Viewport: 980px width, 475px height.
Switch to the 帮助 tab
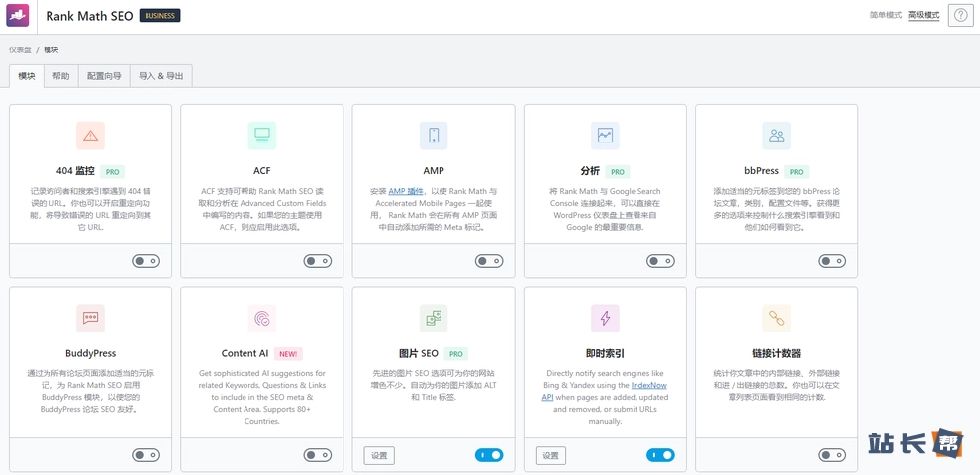coord(61,76)
